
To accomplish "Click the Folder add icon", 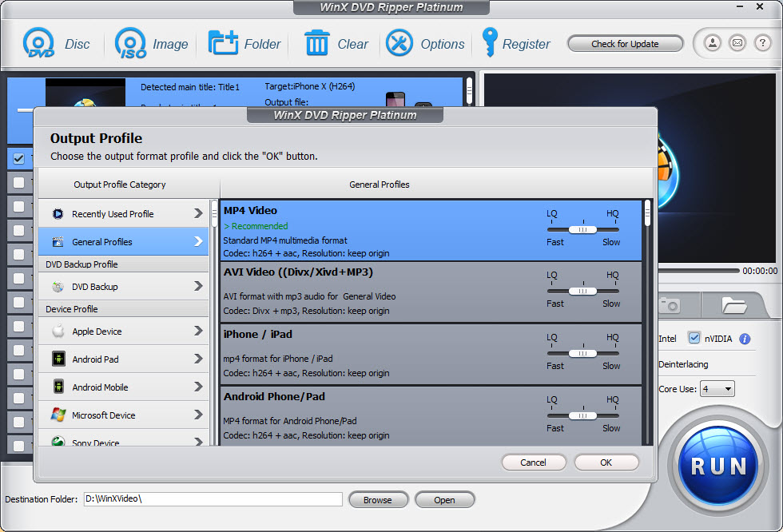I will [223, 43].
